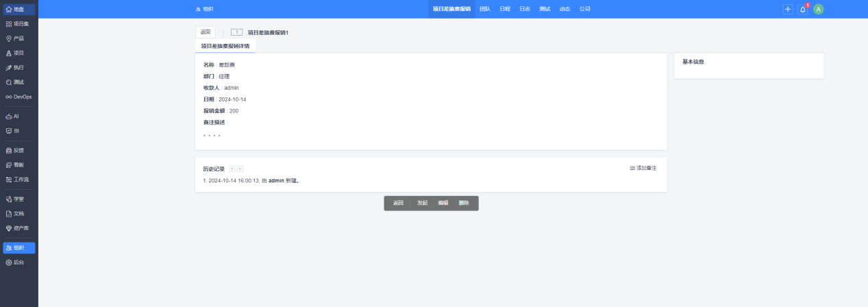Open 测试 in the top navigation

tap(545, 9)
